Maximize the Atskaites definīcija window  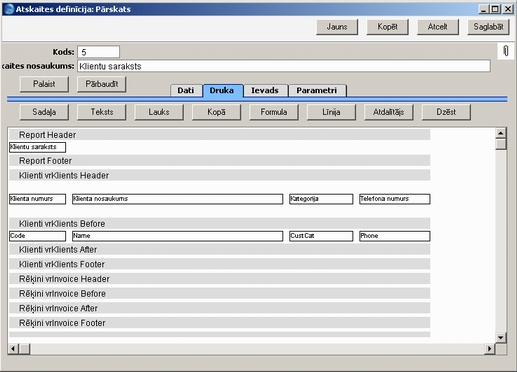point(495,9)
